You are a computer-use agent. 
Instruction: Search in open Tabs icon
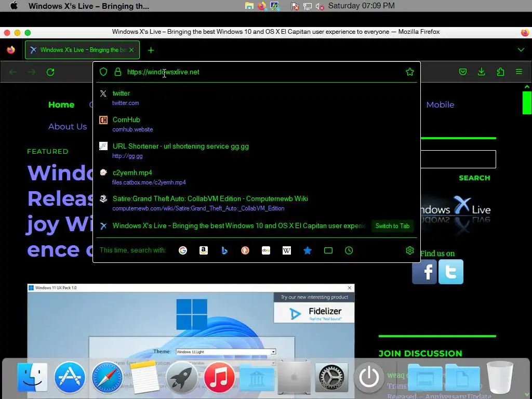pos(328,250)
